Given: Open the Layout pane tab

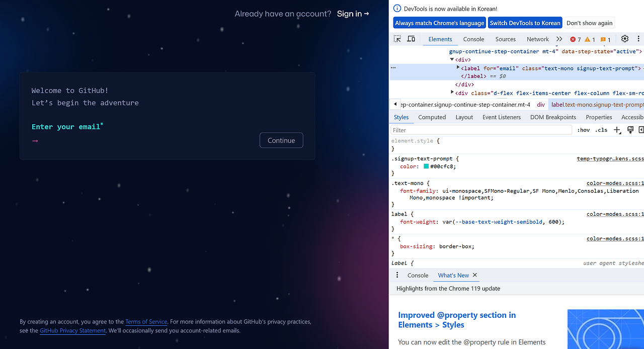Looking at the screenshot, I should coord(464,117).
